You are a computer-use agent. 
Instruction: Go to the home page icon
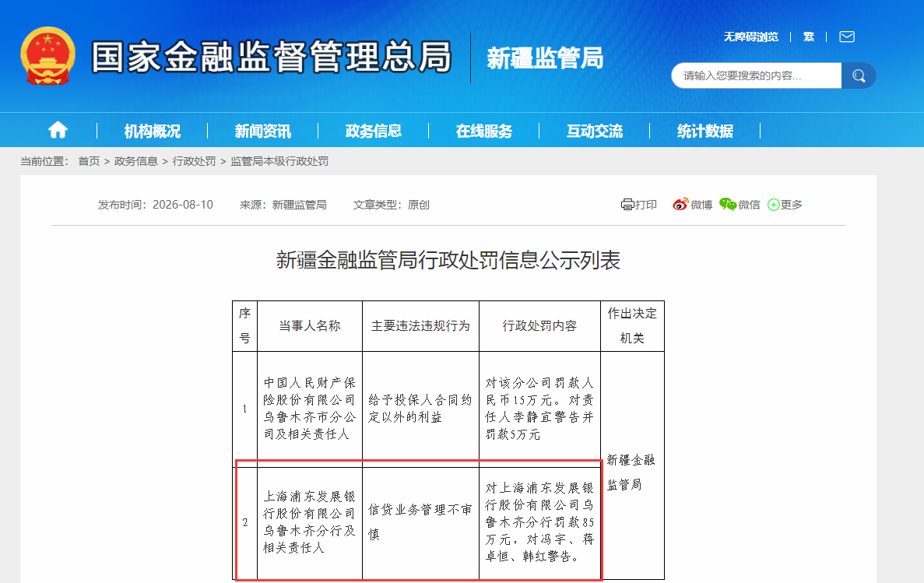pos(58,130)
